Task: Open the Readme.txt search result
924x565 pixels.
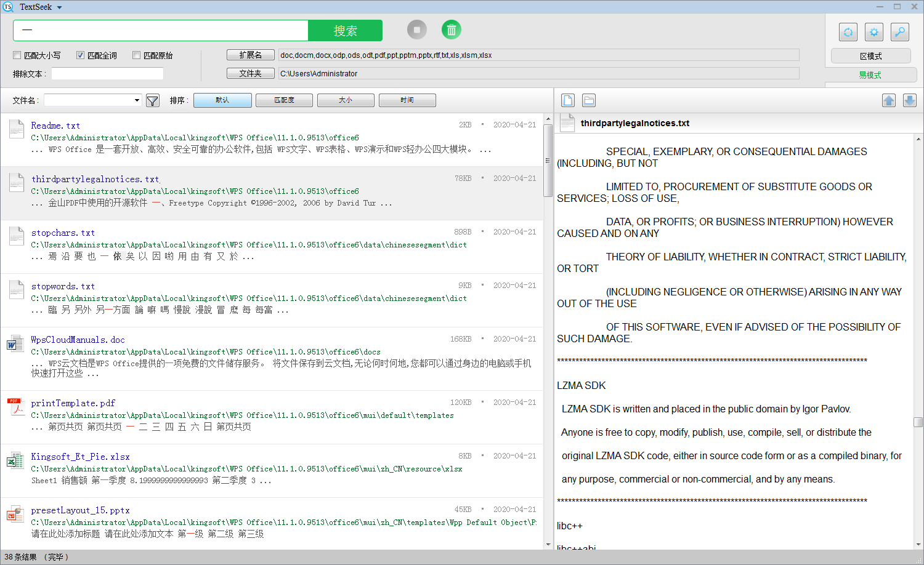Action: tap(55, 126)
